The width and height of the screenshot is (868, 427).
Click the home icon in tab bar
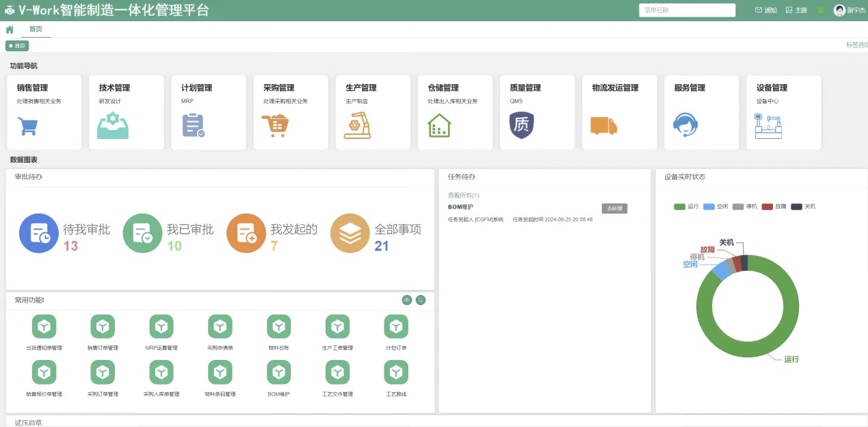pos(10,29)
